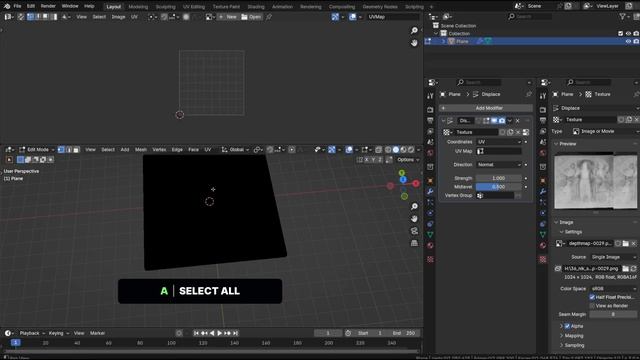Image resolution: width=640 pixels, height=360 pixels.
Task: Toggle X-ray icon in viewport header
Action: [x=378, y=149]
